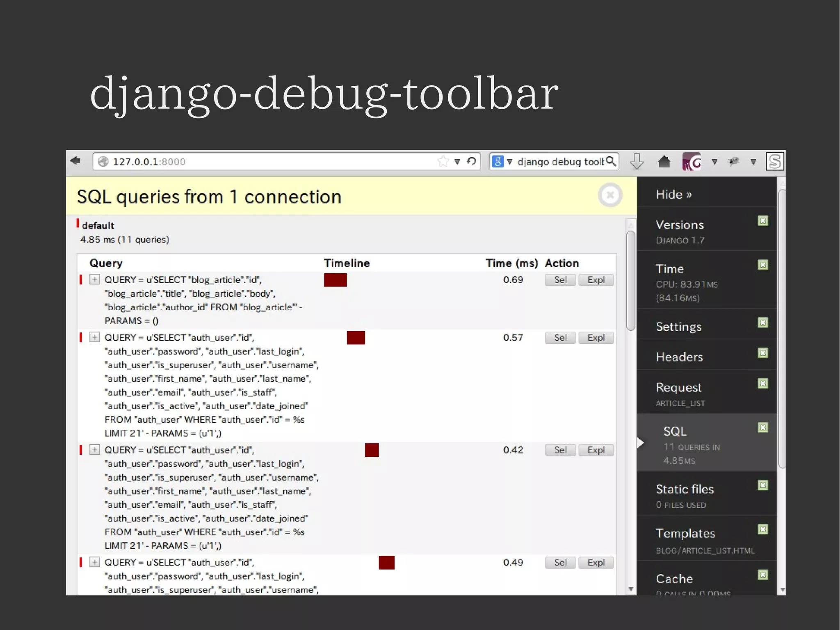Click the timeline bar of blog_article query

point(335,280)
